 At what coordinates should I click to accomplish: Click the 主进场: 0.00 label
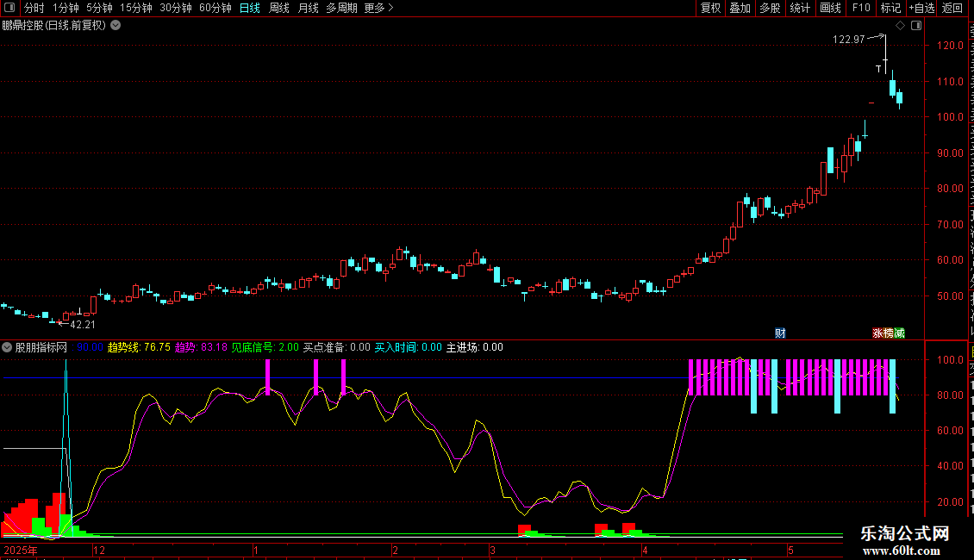click(x=475, y=348)
